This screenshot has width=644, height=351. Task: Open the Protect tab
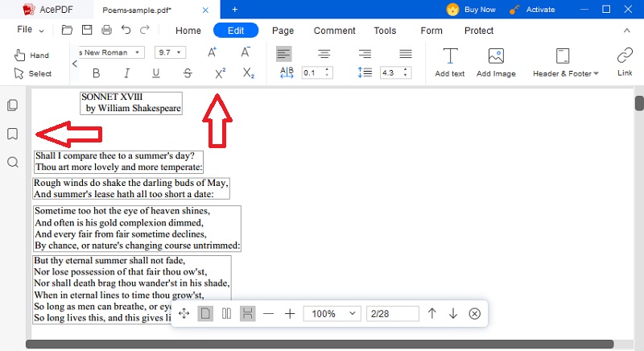click(478, 31)
